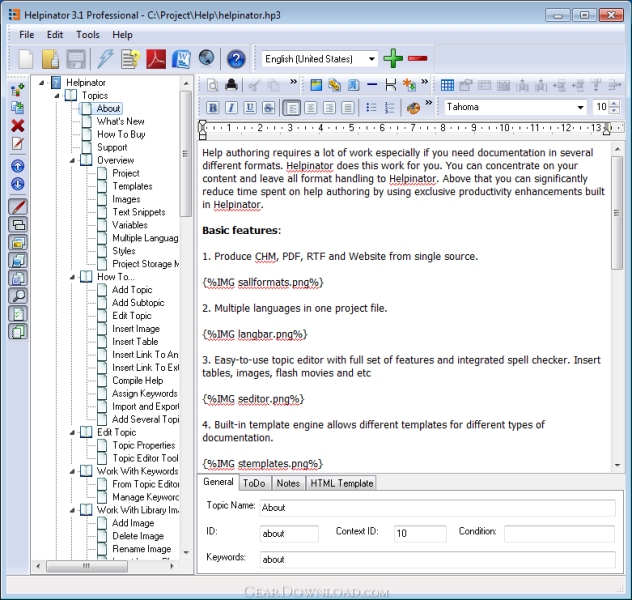
Task: Click the Context ID input field
Action: click(x=420, y=534)
